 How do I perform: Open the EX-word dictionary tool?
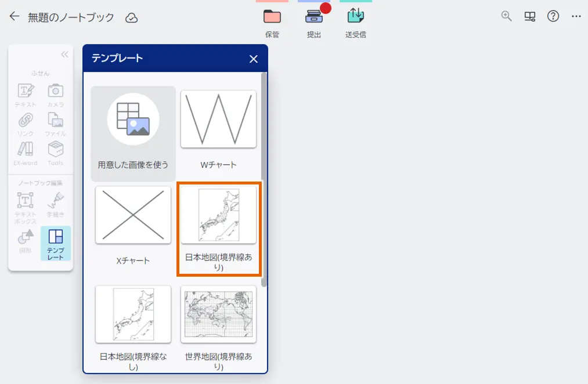26,153
